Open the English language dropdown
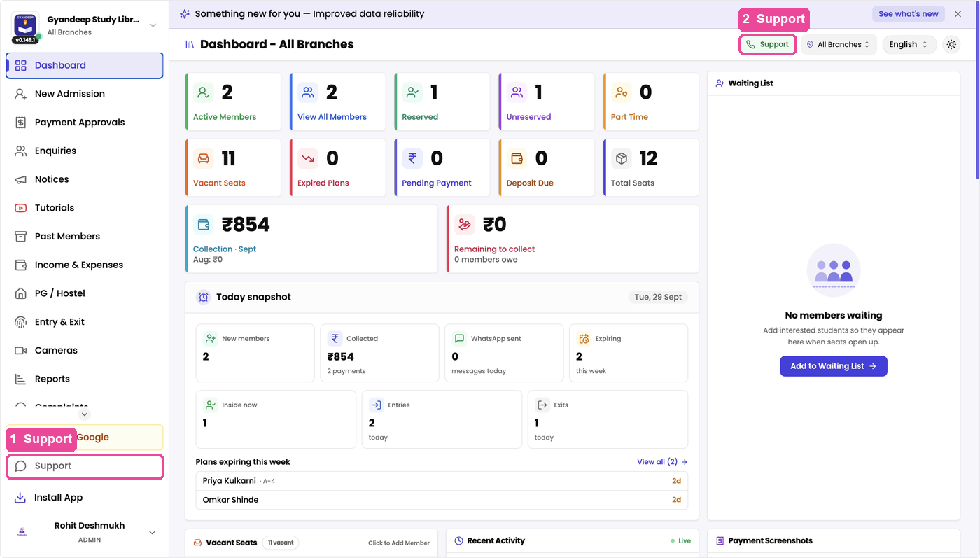This screenshot has width=980, height=558. (x=909, y=44)
